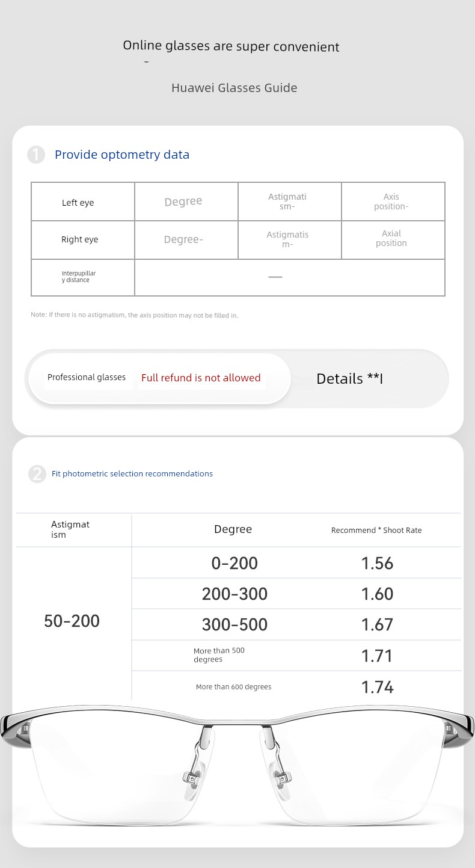Click the Huawei Glasses Guide heading

[234, 88]
